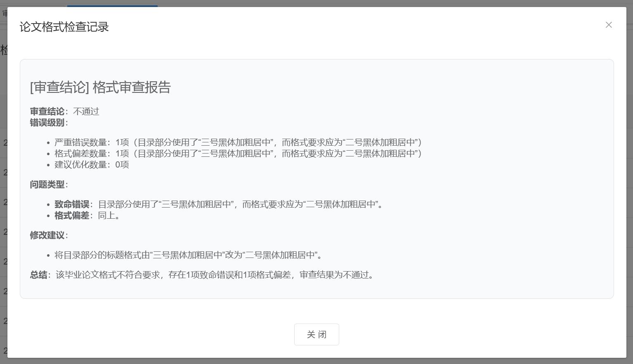Image resolution: width=633 pixels, height=364 pixels.
Task: Click the bullet dot before 致命错误
Action: click(x=49, y=205)
